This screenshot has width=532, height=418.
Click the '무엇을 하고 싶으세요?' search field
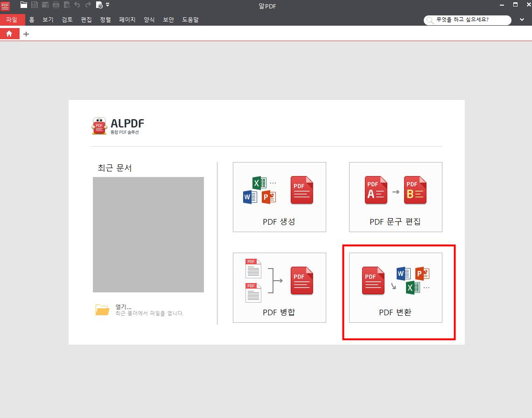pos(468,20)
